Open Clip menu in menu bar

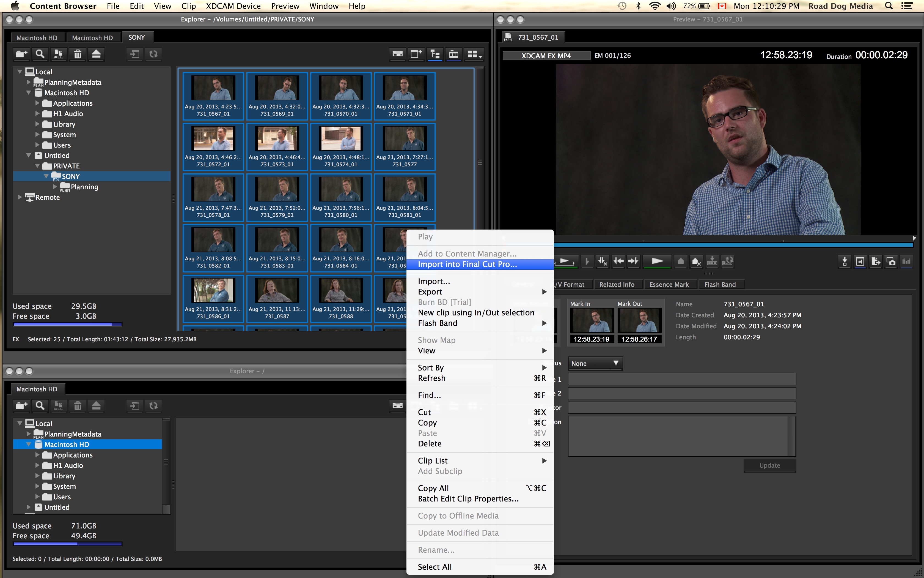189,6
